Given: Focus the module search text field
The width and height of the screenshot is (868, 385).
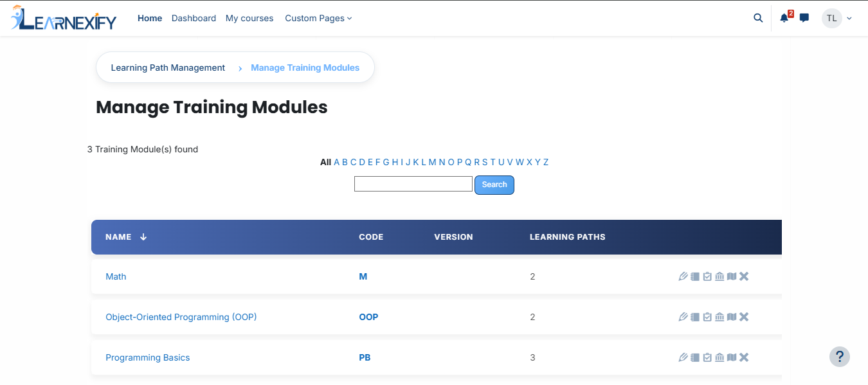Looking at the screenshot, I should pyautogui.click(x=413, y=184).
